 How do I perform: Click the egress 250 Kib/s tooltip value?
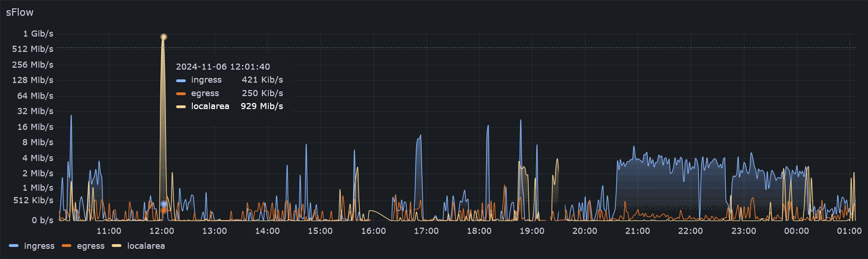(262, 93)
